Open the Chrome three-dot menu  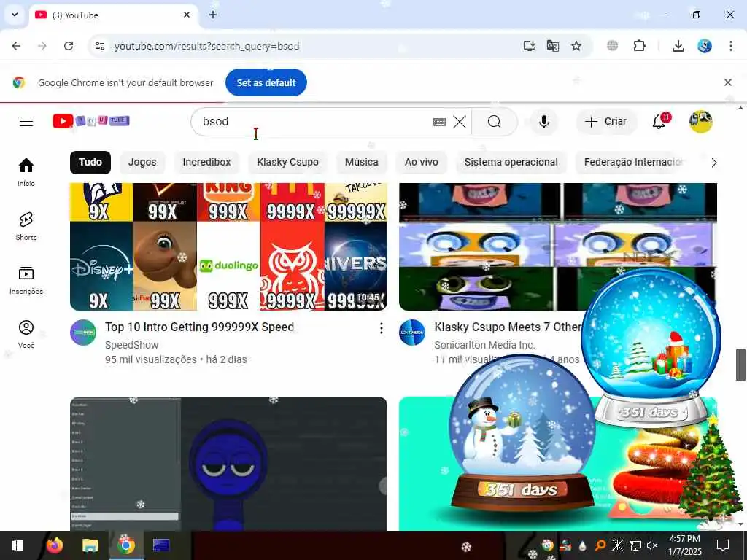(x=731, y=46)
